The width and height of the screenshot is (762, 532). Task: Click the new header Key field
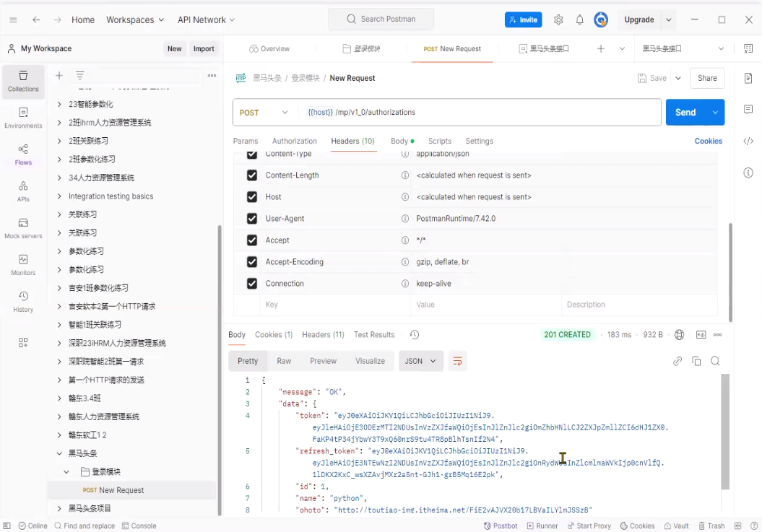point(335,305)
